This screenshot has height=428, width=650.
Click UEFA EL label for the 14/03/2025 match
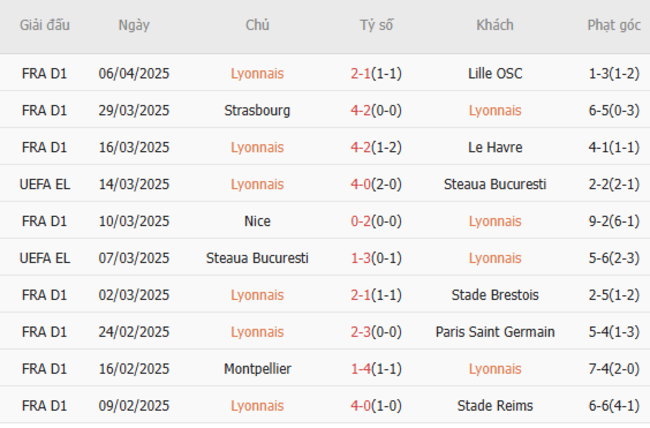[45, 184]
